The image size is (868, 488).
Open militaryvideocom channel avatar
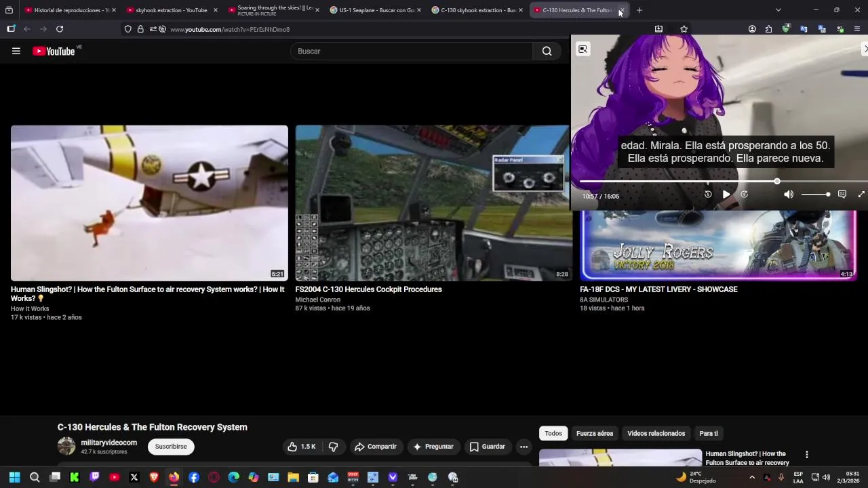coord(66,446)
